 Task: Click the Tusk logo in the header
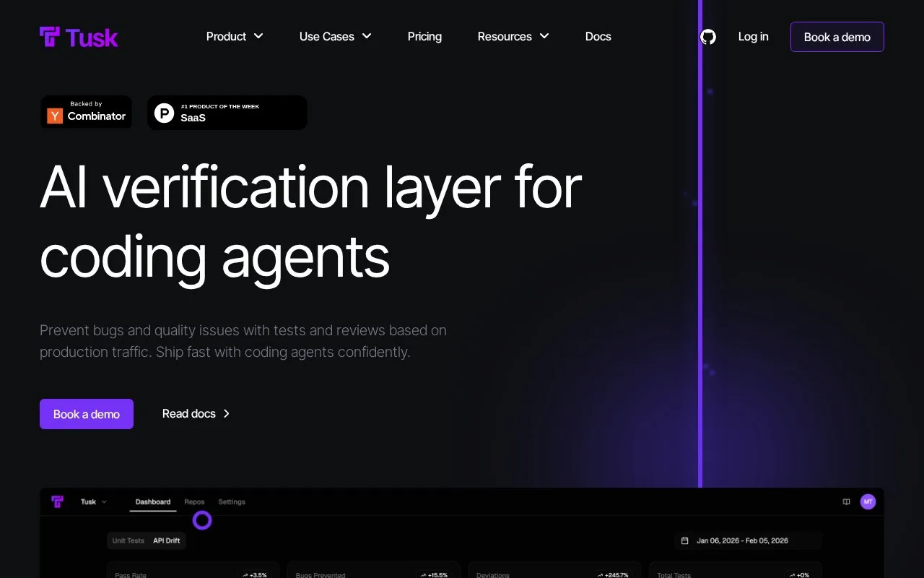(79, 37)
